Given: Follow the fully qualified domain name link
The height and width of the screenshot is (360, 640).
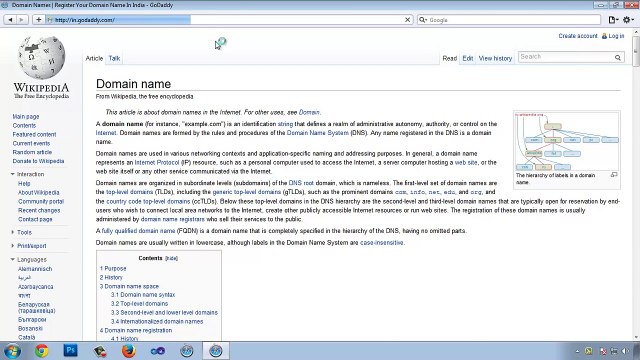Looking at the screenshot, I should 138,231.
